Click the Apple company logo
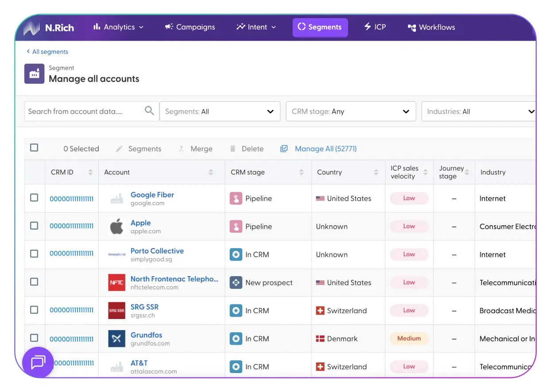Screen dimensions: 551x392 pos(116,227)
